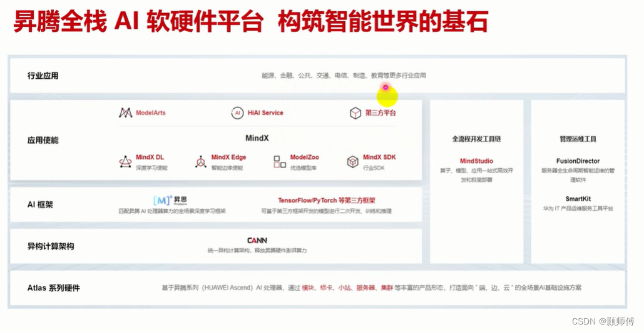
Task: Click the MindX Edge node icon
Action: click(x=201, y=162)
